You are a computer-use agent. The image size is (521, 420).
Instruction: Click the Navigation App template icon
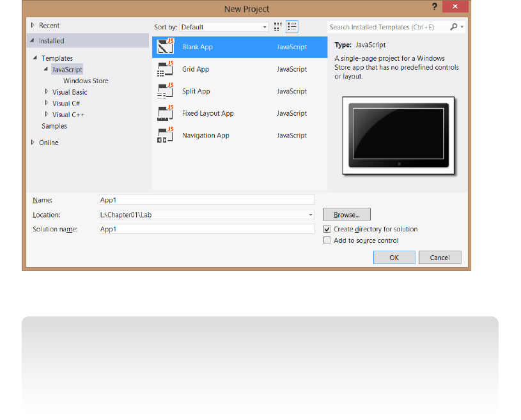pyautogui.click(x=165, y=136)
